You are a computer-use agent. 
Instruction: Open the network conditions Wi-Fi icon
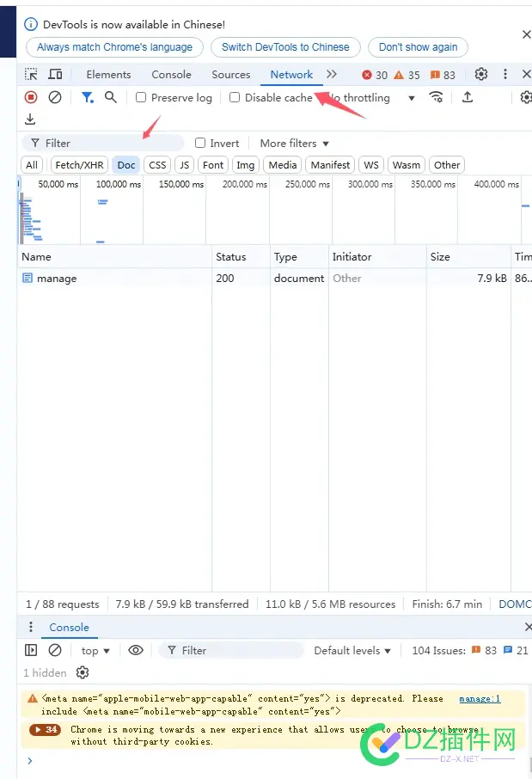click(437, 98)
